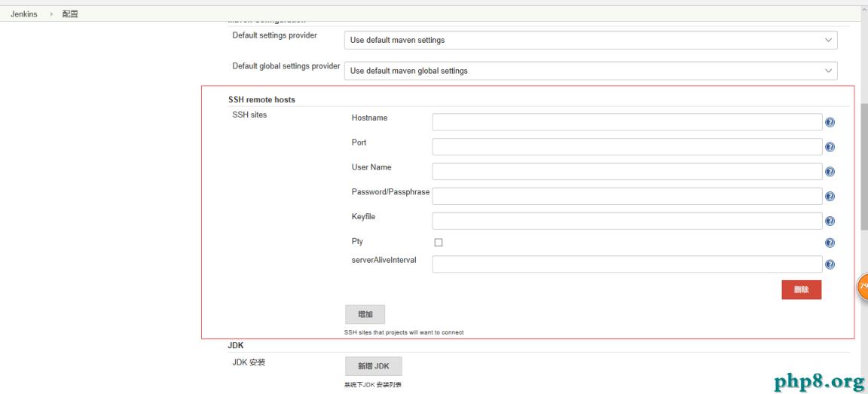Select the 系统下JDK 安装列表 description text
The image size is (868, 394).
click(x=372, y=385)
